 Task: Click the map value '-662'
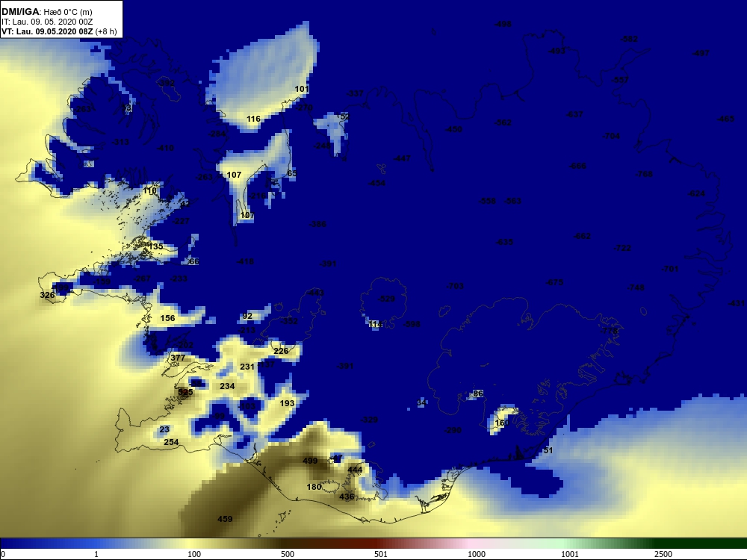582,236
